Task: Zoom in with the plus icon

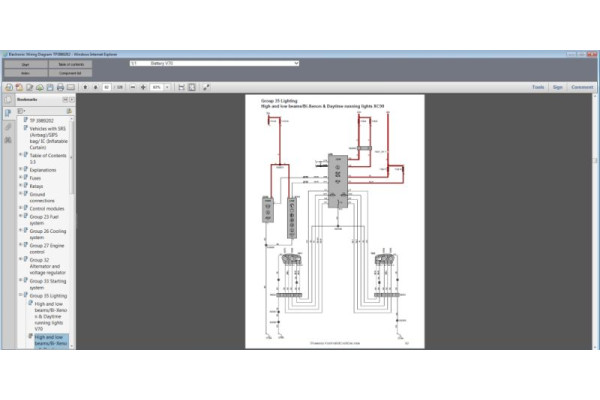Action: [x=143, y=87]
